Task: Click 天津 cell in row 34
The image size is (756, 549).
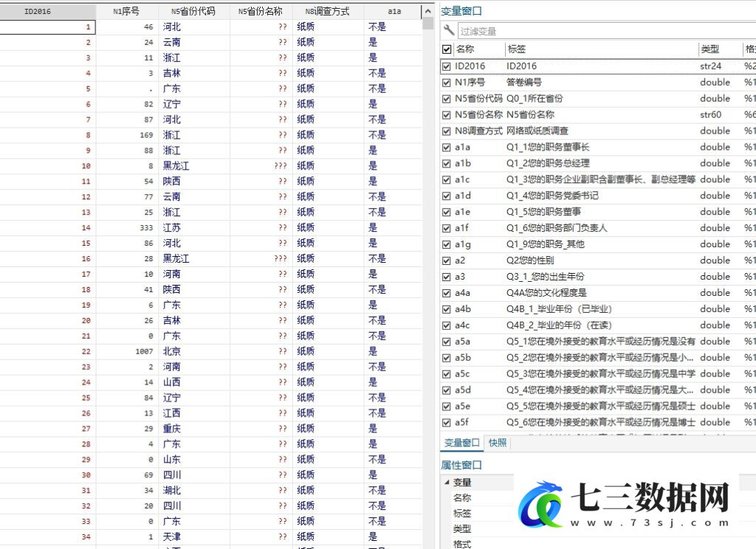Action: [194, 537]
